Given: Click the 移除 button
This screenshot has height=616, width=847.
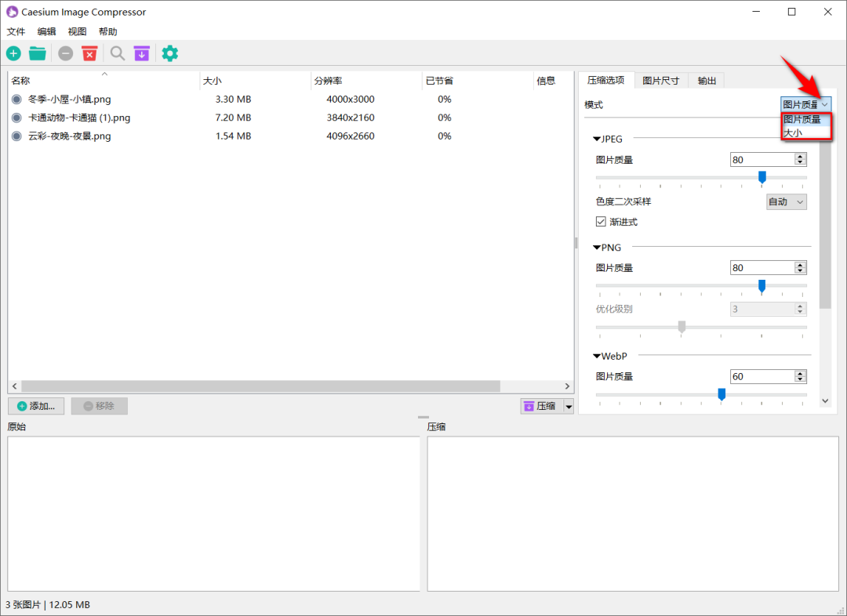Looking at the screenshot, I should [100, 407].
